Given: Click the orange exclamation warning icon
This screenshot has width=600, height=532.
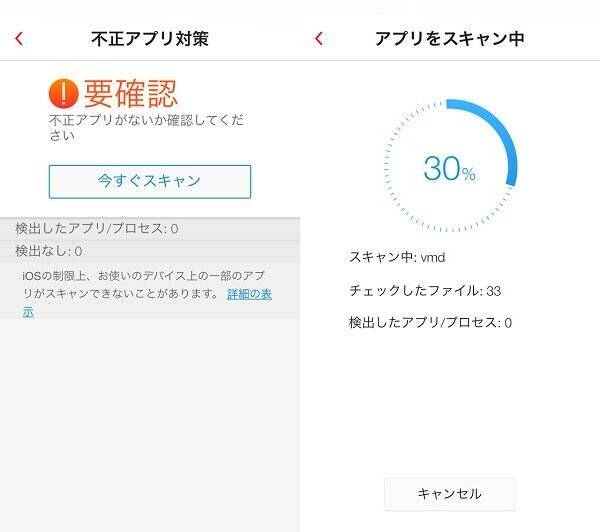Looking at the screenshot, I should click(x=63, y=94).
